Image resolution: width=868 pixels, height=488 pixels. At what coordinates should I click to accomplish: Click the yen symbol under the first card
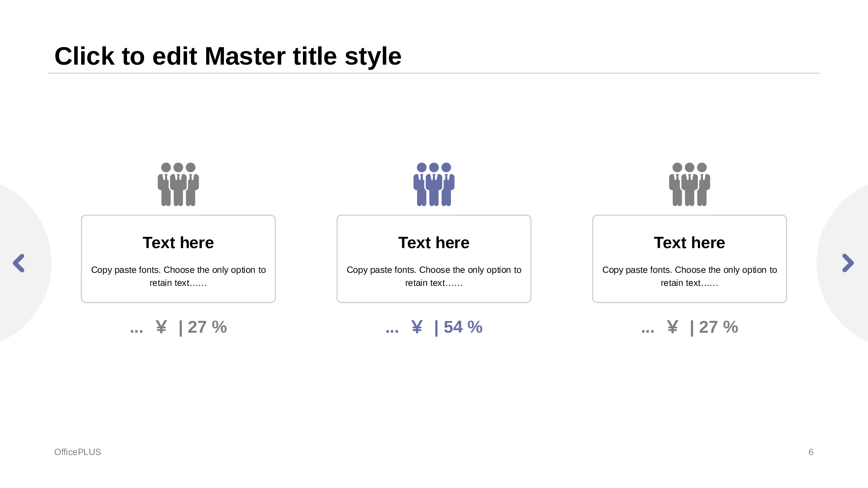tap(161, 327)
